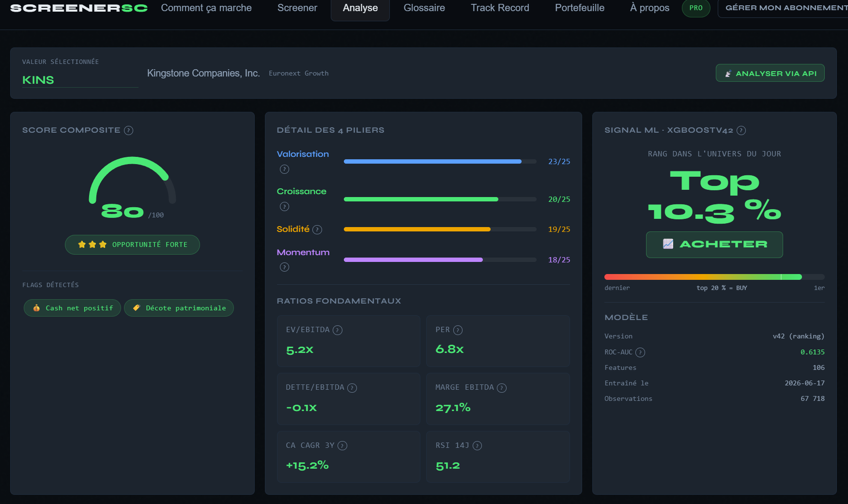Click the help icon next to Score Composite
The height and width of the screenshot is (504, 848).
coord(128,130)
